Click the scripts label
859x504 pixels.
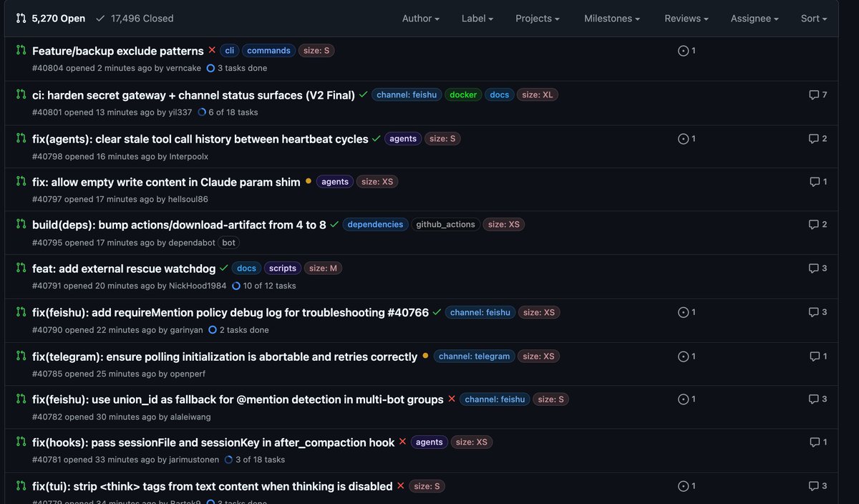(x=283, y=268)
